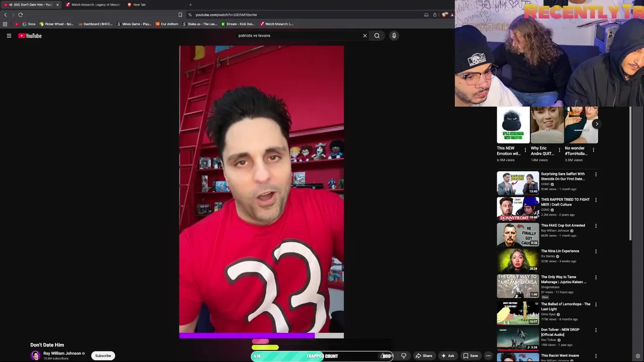Open the Mines Game bookmark
The height and width of the screenshot is (362, 644).
134,24
